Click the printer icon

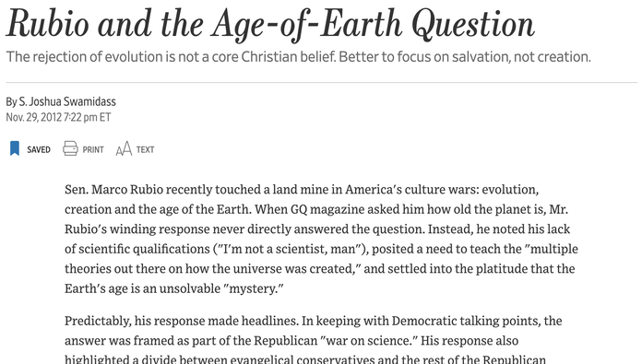click(x=70, y=148)
